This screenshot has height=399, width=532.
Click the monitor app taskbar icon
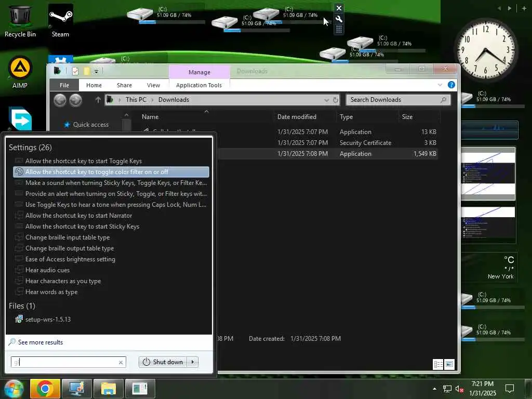tap(77, 389)
